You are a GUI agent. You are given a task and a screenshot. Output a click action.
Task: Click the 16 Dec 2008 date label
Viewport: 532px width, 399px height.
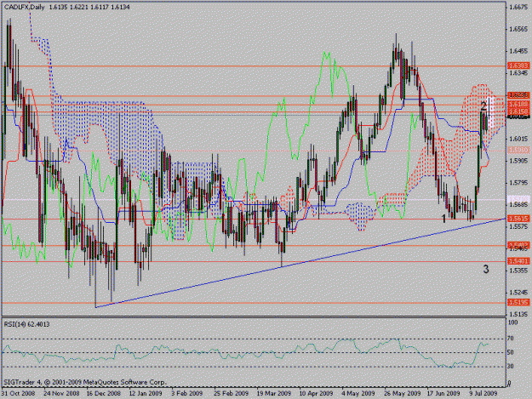click(x=104, y=393)
